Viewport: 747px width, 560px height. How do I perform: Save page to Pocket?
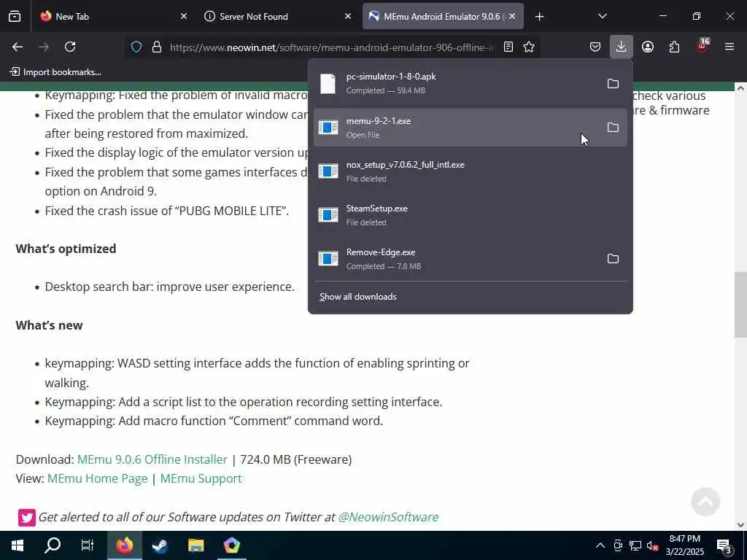[595, 47]
